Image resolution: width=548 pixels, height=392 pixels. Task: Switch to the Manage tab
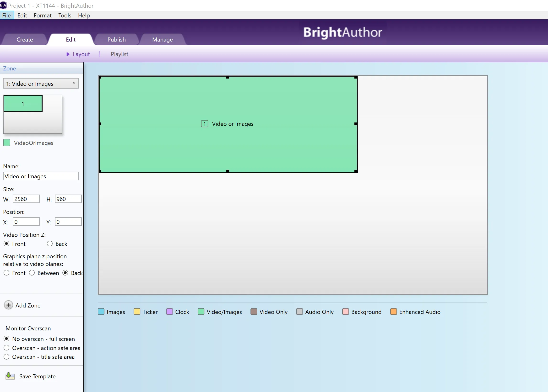(162, 39)
